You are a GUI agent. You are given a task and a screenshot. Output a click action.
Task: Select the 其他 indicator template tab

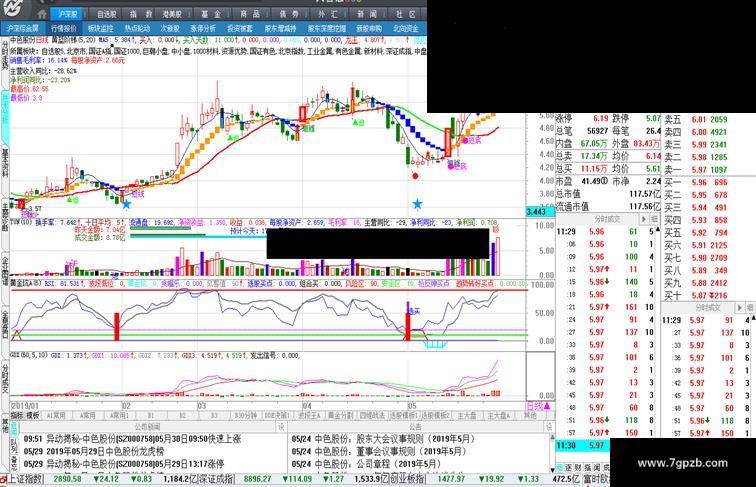(x=530, y=415)
